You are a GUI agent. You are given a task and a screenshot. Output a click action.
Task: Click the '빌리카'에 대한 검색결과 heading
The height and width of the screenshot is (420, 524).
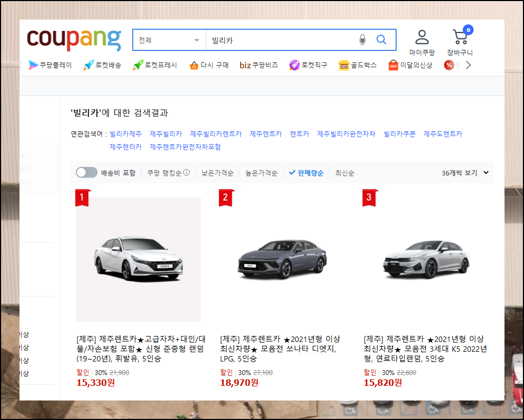pos(119,113)
